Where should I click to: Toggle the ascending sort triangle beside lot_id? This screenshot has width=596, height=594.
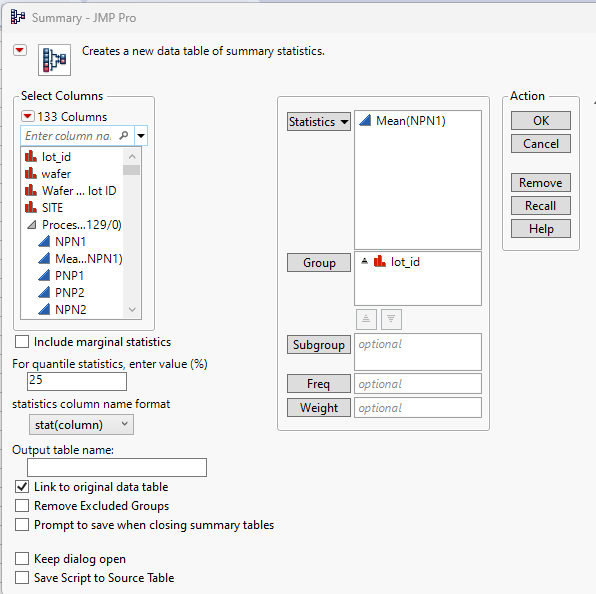coord(365,261)
